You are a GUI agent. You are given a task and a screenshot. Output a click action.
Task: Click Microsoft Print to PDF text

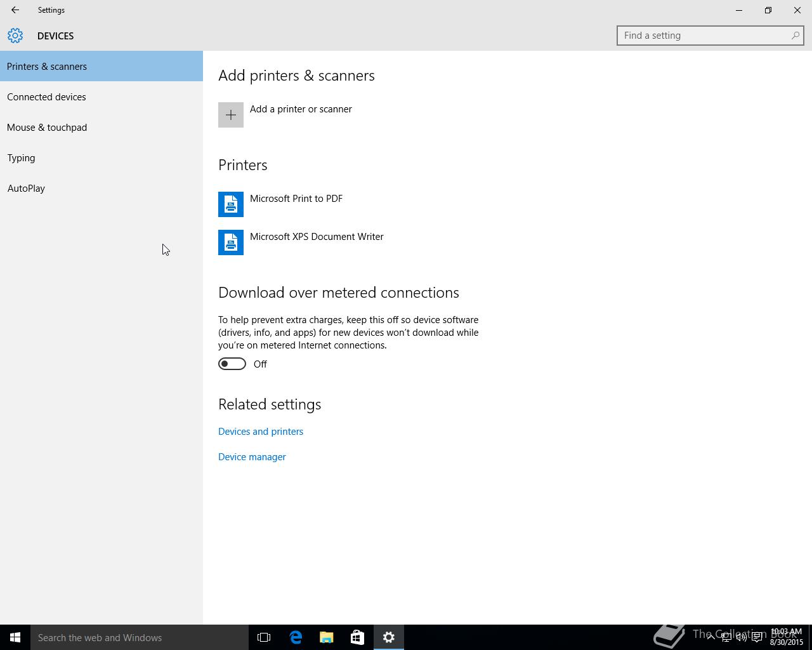[x=296, y=199]
